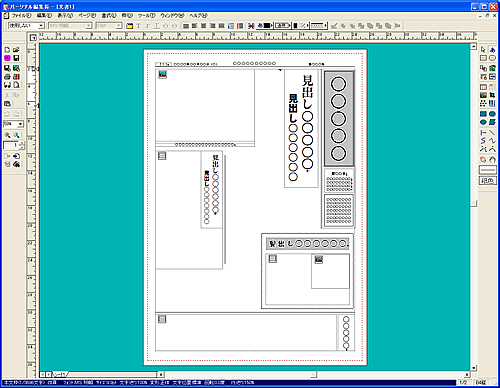500x388 pixels.
Task: Select the filled teal rectangle tool
Action: [483, 114]
